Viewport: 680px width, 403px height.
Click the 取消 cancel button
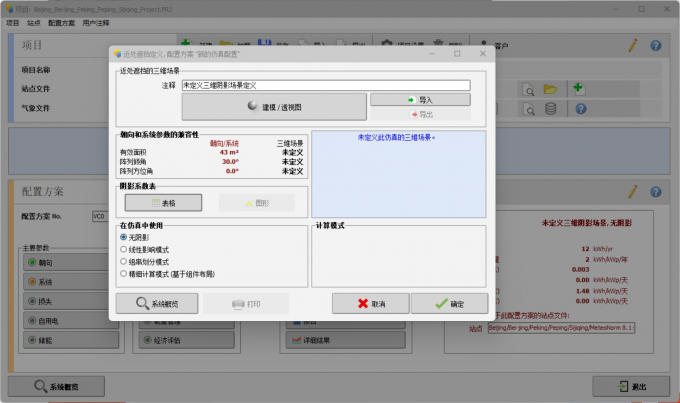pyautogui.click(x=371, y=304)
